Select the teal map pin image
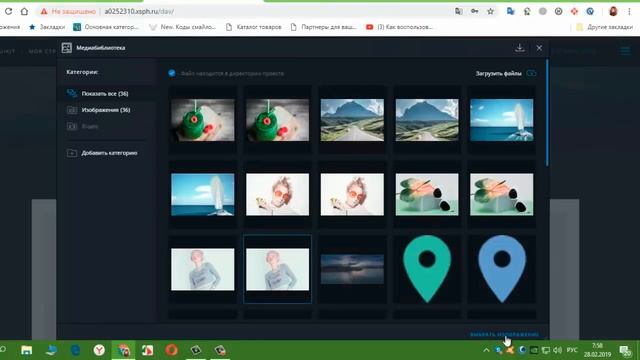The image size is (640, 360). point(427,269)
